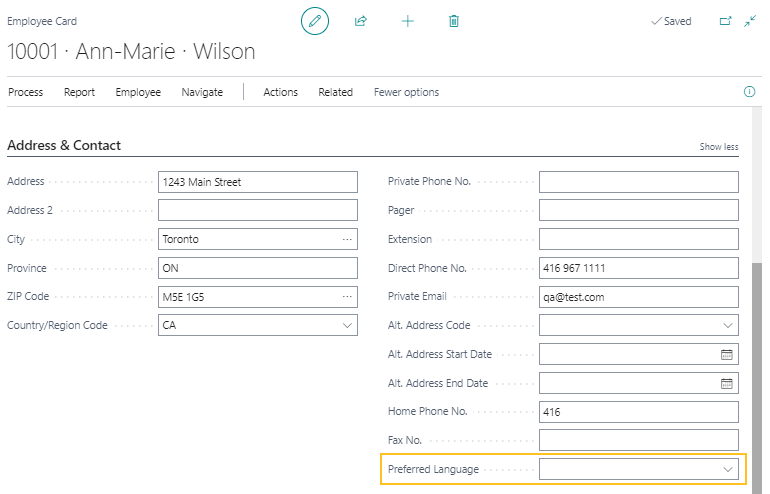
Task: Click the trash delete icon
Action: click(454, 21)
